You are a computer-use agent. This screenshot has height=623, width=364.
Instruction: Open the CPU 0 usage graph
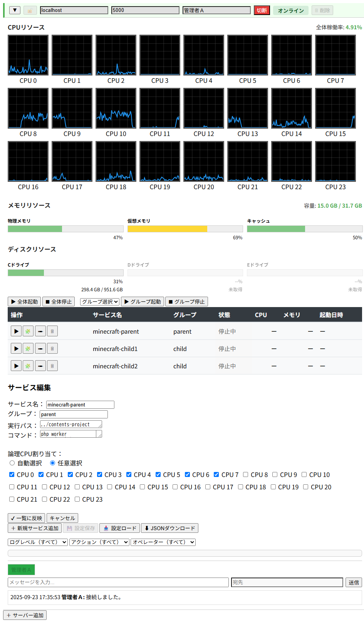point(28,55)
